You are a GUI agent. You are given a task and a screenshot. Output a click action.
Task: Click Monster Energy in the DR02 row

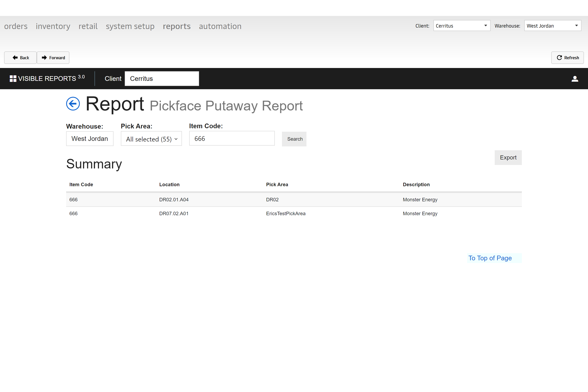(420, 199)
